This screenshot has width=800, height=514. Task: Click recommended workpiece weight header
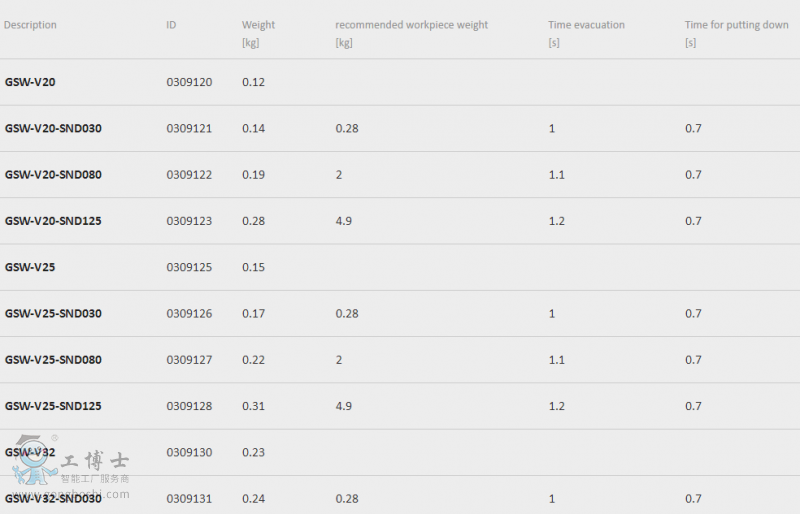click(x=411, y=25)
